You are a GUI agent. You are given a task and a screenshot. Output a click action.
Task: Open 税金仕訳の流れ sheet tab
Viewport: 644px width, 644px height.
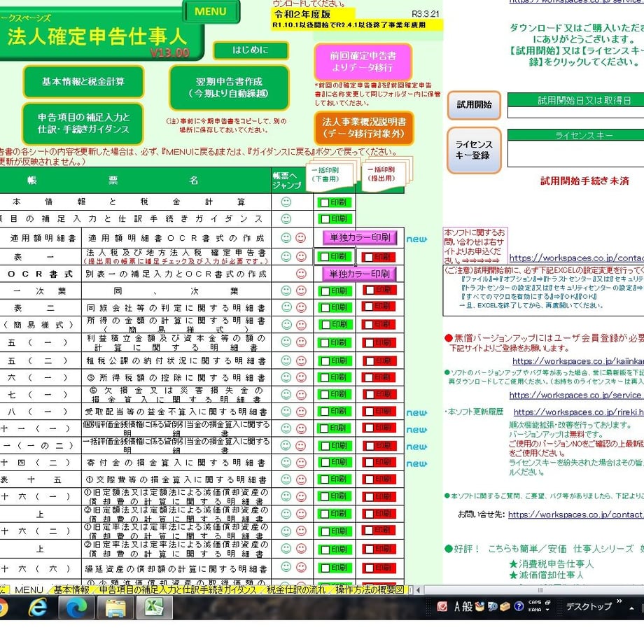295,590
